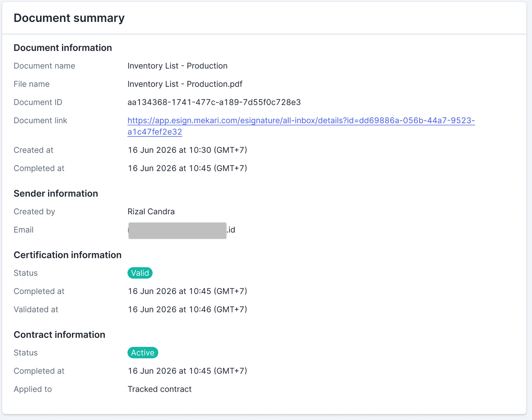
Task: Select the Document ID value text
Action: 214,102
